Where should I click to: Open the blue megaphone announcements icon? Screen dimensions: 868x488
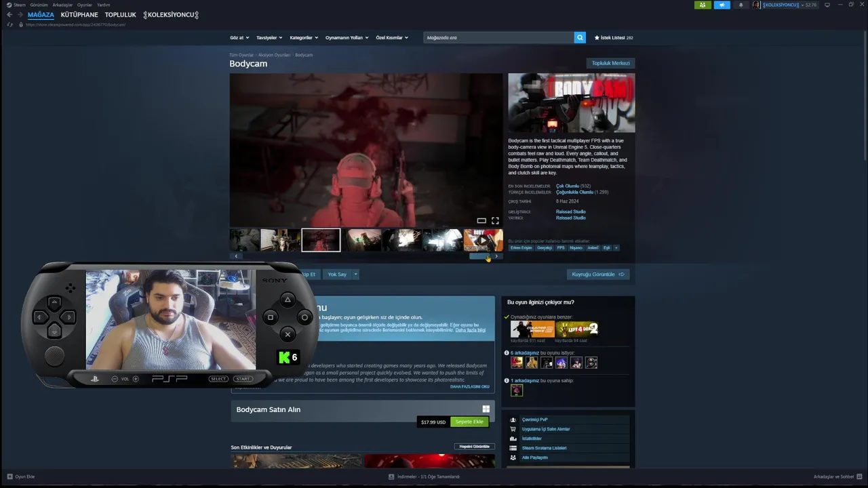[722, 5]
